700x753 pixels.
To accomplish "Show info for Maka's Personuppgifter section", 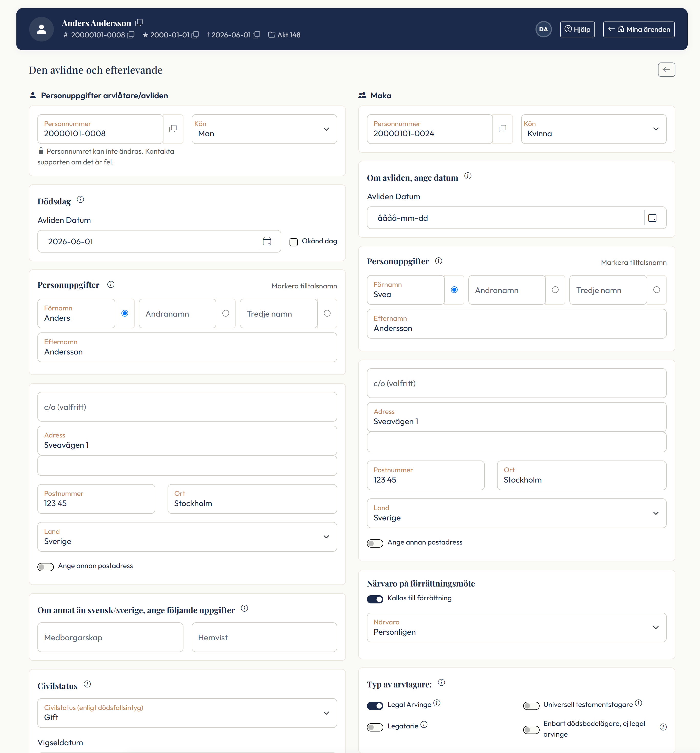I will coord(439,261).
